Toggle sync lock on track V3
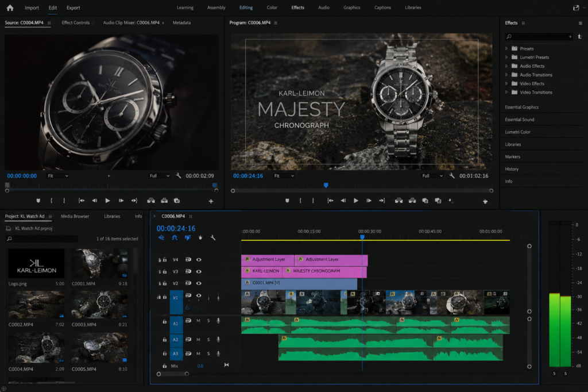This screenshot has height=392, width=588. [x=160, y=271]
